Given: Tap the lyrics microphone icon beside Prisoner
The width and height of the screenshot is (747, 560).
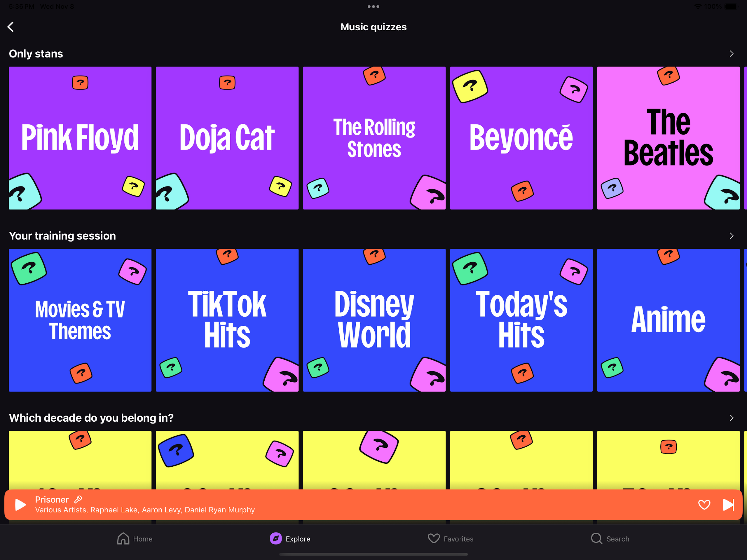Looking at the screenshot, I should 78,500.
